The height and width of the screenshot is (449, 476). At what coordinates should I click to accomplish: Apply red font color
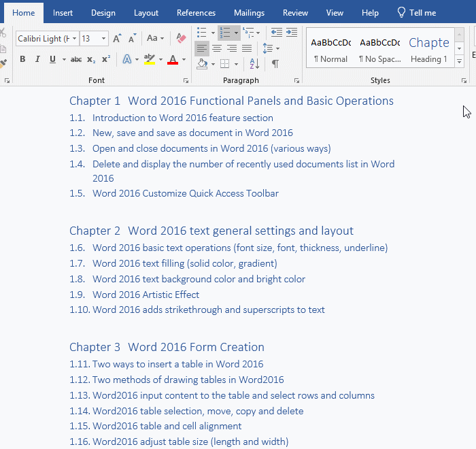[173, 59]
